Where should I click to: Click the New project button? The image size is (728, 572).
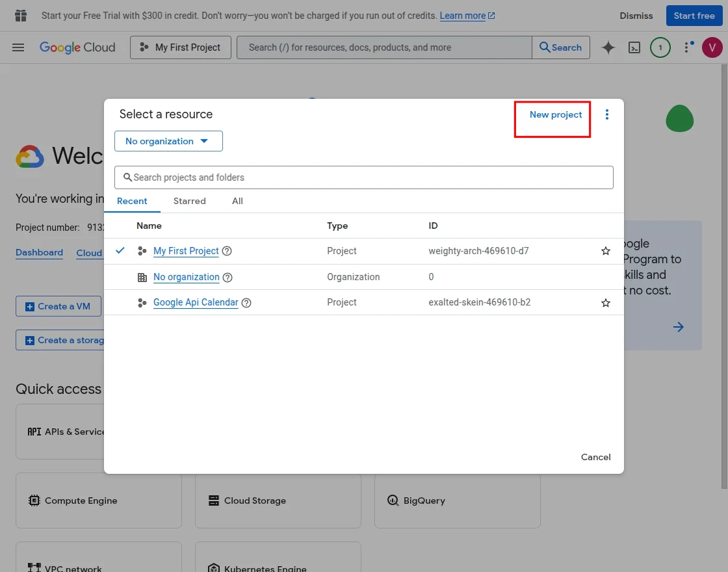[556, 115]
